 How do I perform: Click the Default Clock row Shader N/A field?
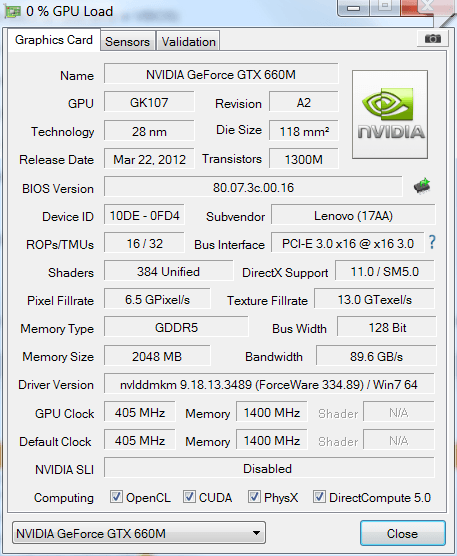(x=399, y=440)
